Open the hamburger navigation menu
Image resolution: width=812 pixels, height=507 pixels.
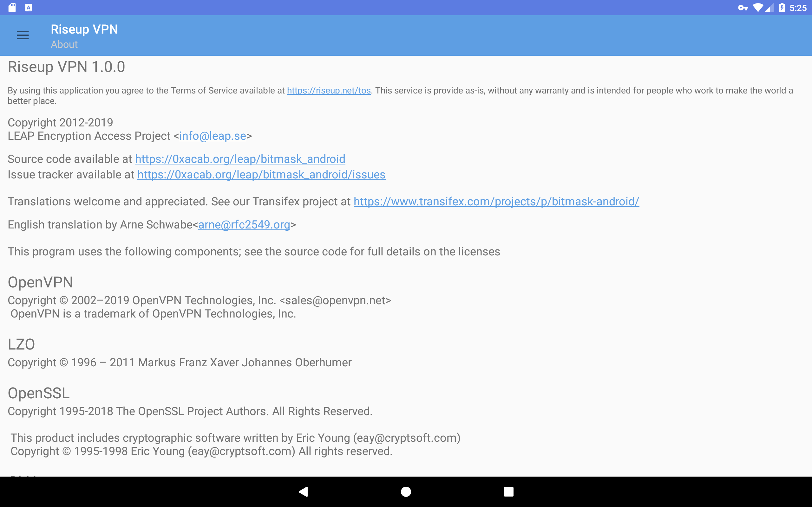coord(23,35)
